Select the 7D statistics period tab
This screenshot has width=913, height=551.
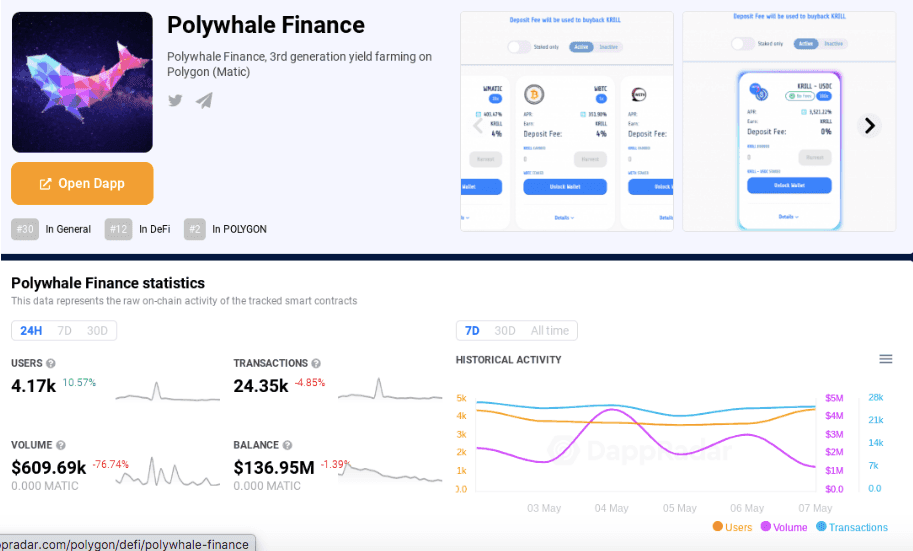tap(65, 331)
